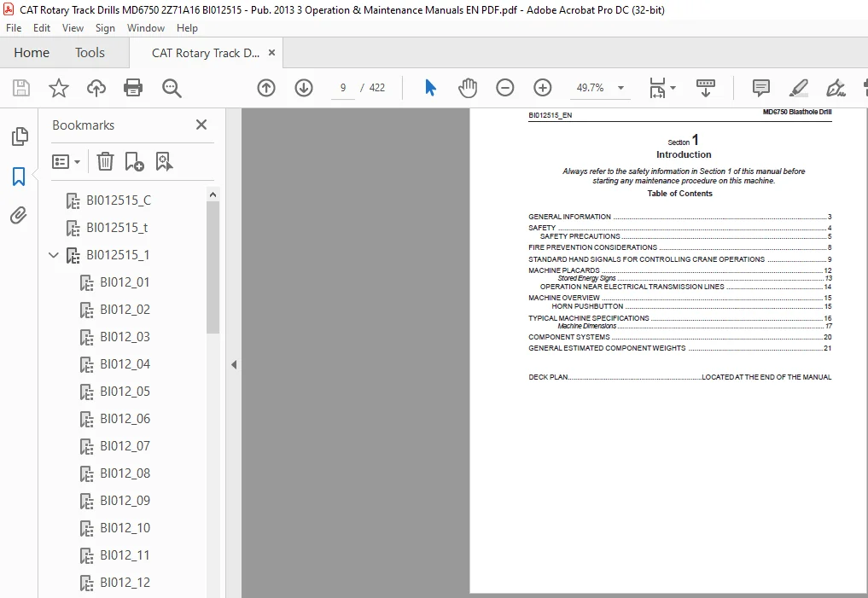Switch to the Tools tab
The image size is (868, 598).
pos(90,53)
